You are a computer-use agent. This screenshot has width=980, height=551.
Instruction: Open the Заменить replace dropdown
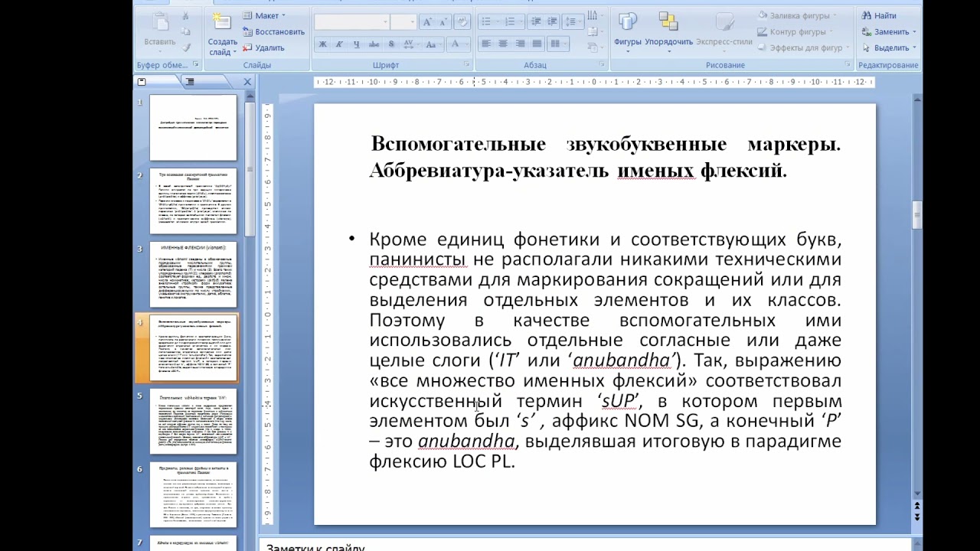pos(888,31)
